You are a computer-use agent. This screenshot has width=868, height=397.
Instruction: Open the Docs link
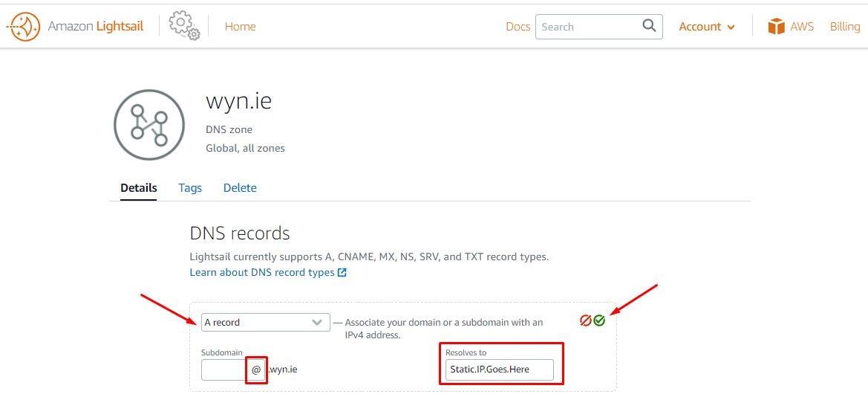pos(518,27)
